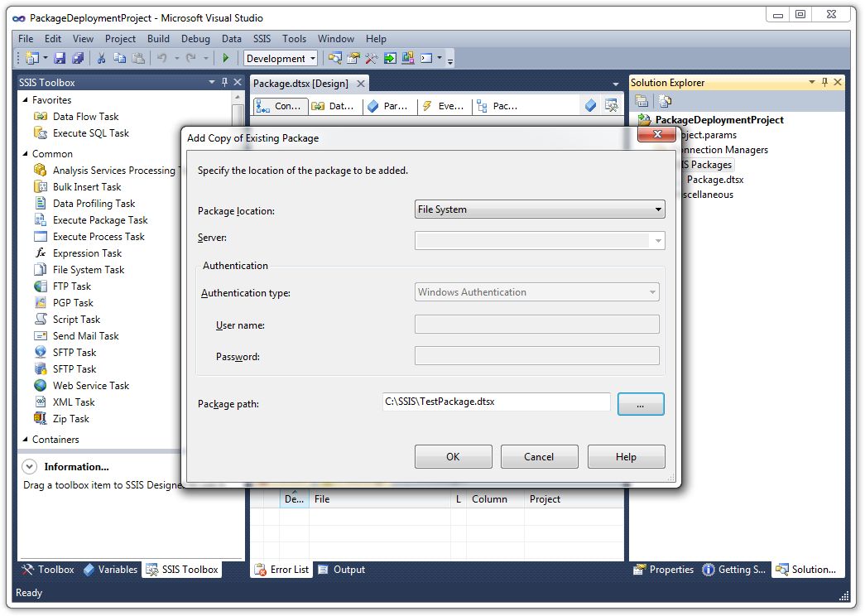
Task: Click the New Project toolbar icon
Action: [32, 58]
